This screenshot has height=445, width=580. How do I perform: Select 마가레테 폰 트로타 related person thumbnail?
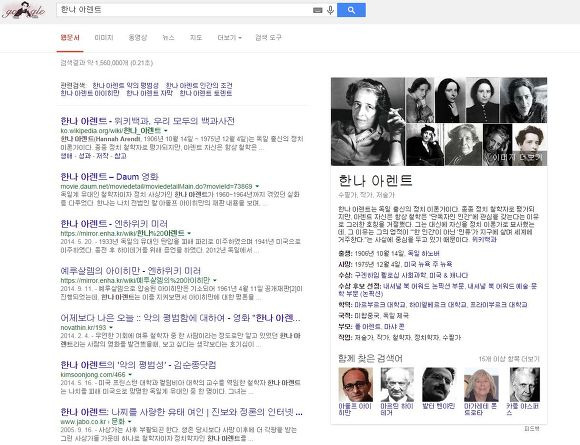tap(481, 384)
